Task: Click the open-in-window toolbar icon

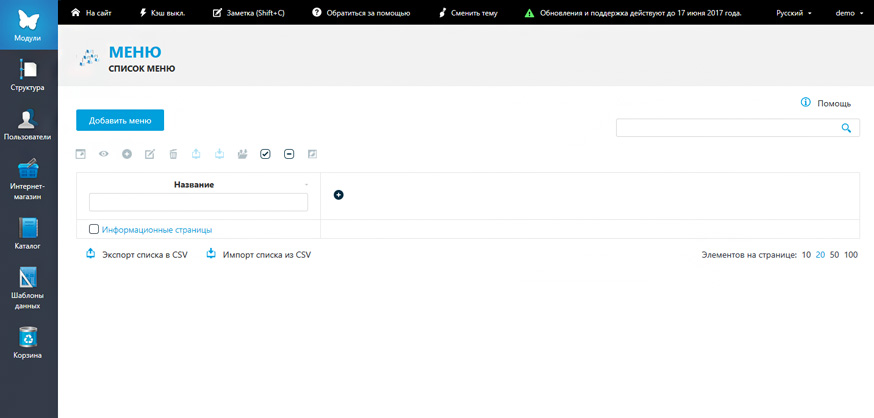Action: 81,154
